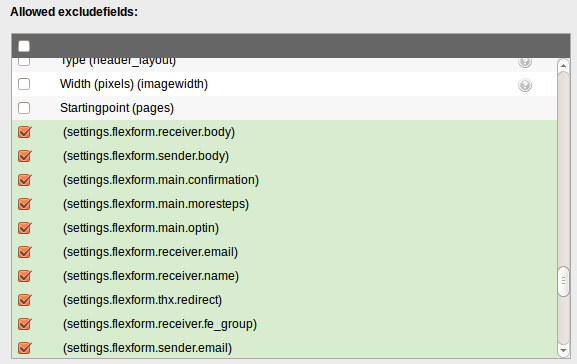Select the (settings.flexform.main.optin) label
Screen dimensions: 577x364
[141, 228]
